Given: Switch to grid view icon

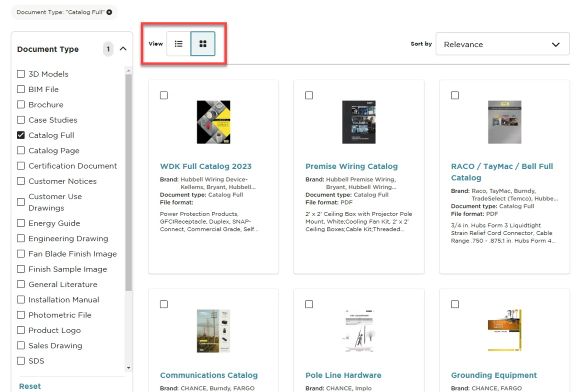Looking at the screenshot, I should coord(203,44).
